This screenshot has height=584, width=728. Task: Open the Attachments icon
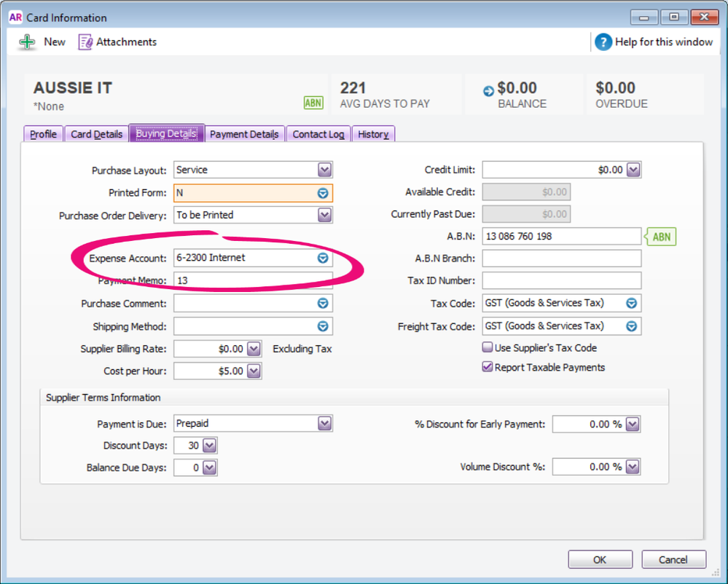(x=85, y=42)
